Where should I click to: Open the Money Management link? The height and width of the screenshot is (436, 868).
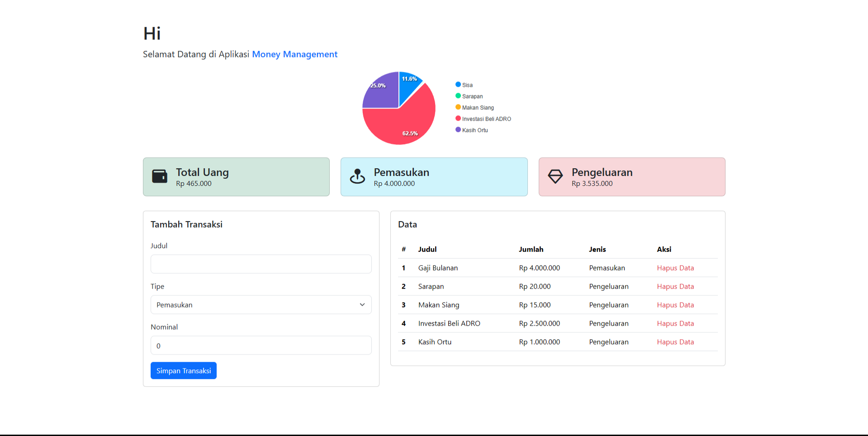point(294,54)
